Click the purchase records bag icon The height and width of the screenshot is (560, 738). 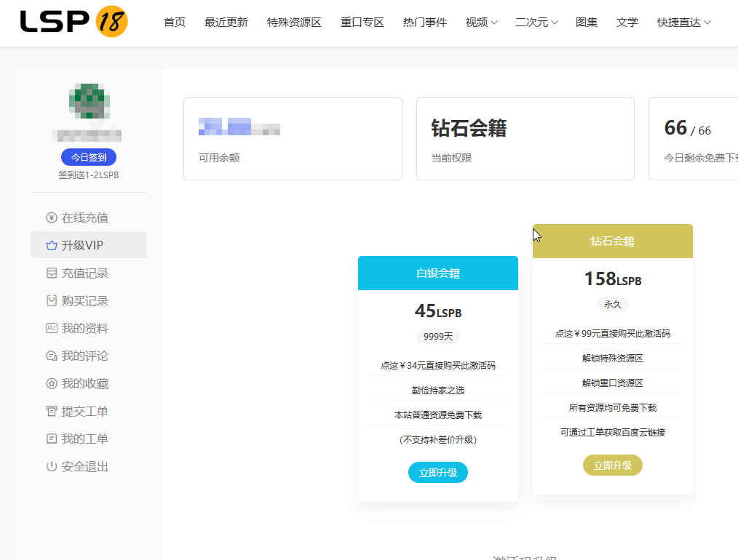pos(51,301)
